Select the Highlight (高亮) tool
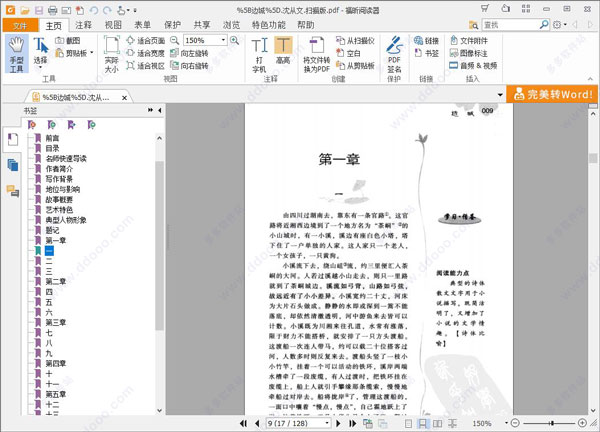 coord(283,51)
